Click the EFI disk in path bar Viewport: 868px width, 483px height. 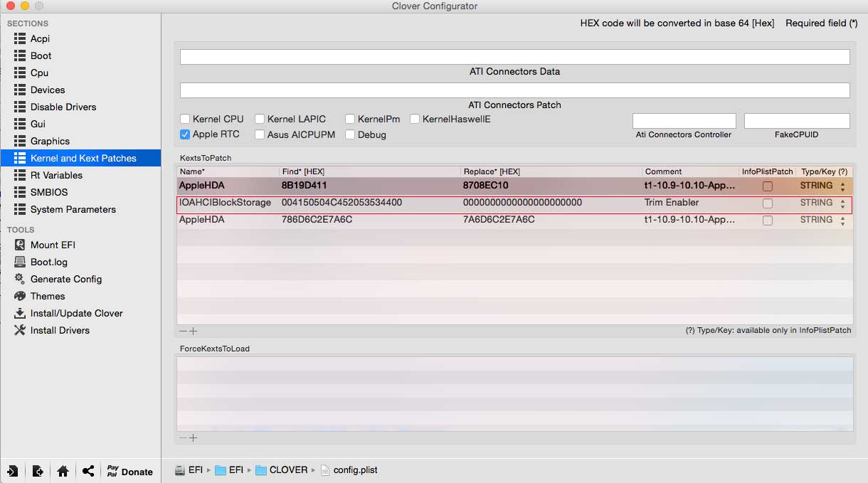189,470
